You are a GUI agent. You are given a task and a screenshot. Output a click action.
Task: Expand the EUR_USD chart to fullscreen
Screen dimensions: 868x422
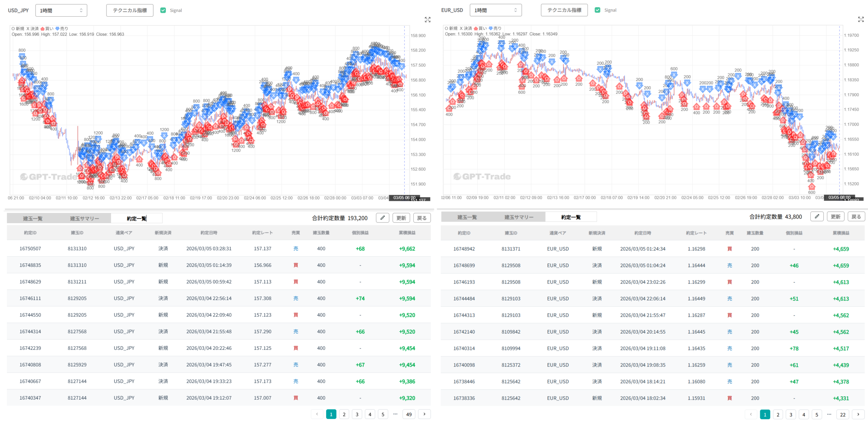[861, 19]
